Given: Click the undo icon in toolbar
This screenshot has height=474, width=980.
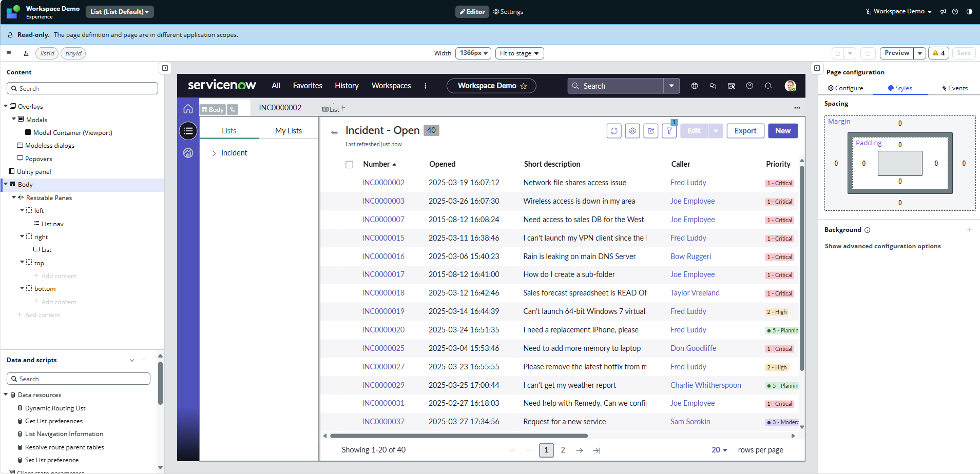Looking at the screenshot, I should [838, 53].
